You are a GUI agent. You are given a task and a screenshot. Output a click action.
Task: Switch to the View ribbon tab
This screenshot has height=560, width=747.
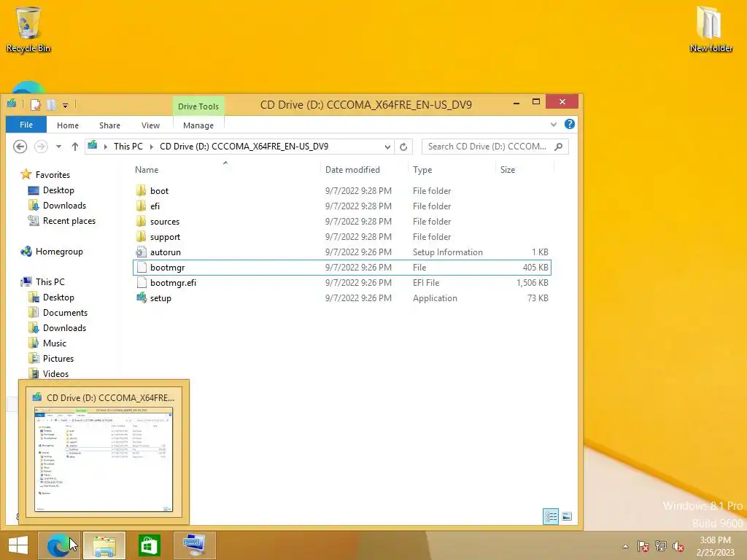[x=150, y=125]
